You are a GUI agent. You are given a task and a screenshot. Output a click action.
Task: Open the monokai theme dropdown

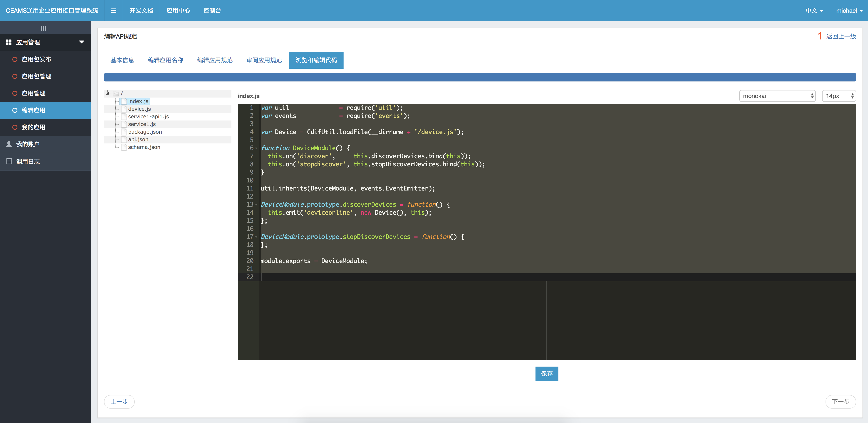coord(777,96)
